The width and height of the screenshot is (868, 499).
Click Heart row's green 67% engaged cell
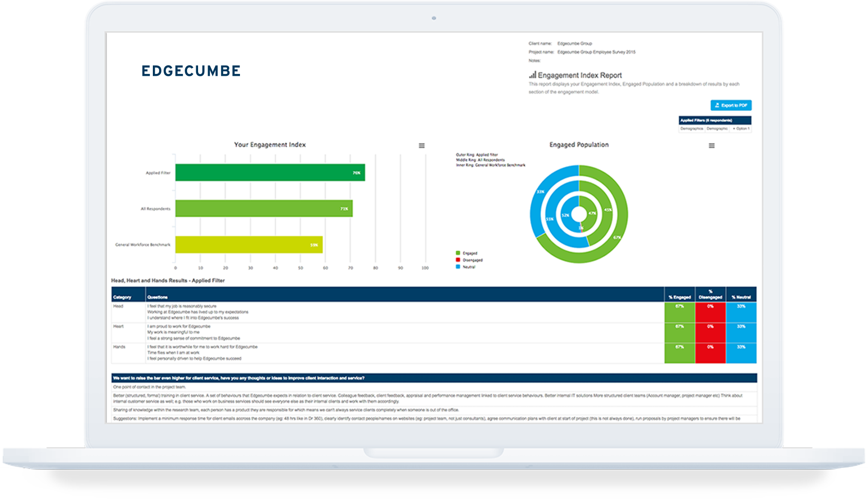coord(679,333)
